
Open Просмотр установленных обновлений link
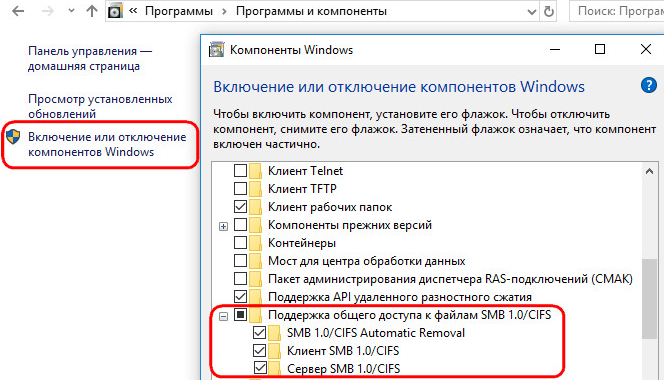(100, 106)
